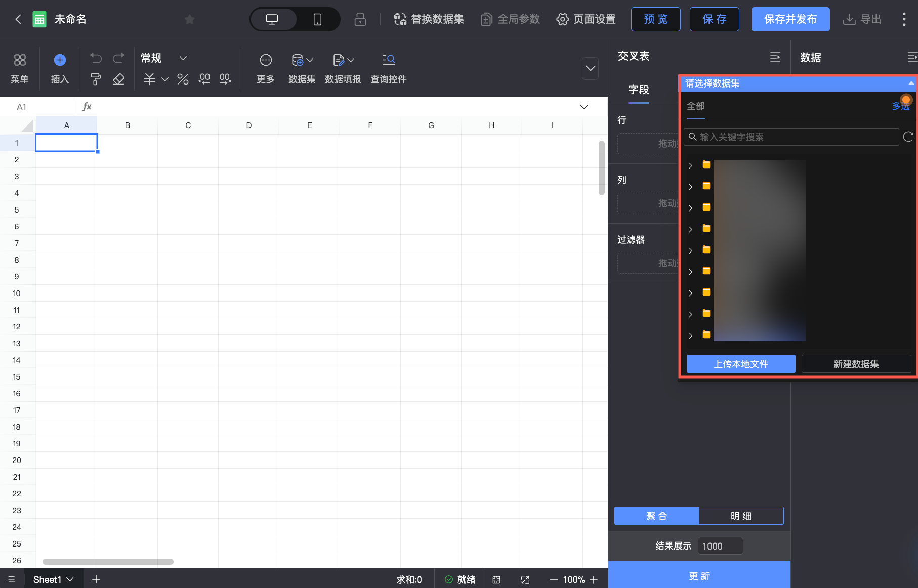Click 上传本地文件 upload button
Image resolution: width=918 pixels, height=588 pixels.
[741, 364]
